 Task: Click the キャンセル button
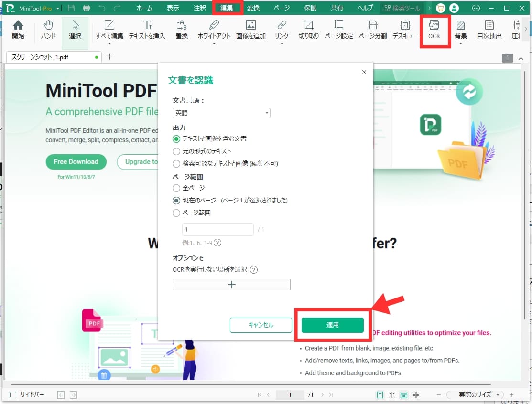tap(261, 325)
